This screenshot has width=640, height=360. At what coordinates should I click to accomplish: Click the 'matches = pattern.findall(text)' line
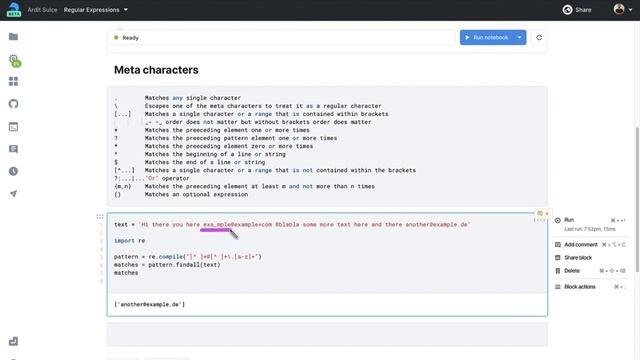(167, 265)
